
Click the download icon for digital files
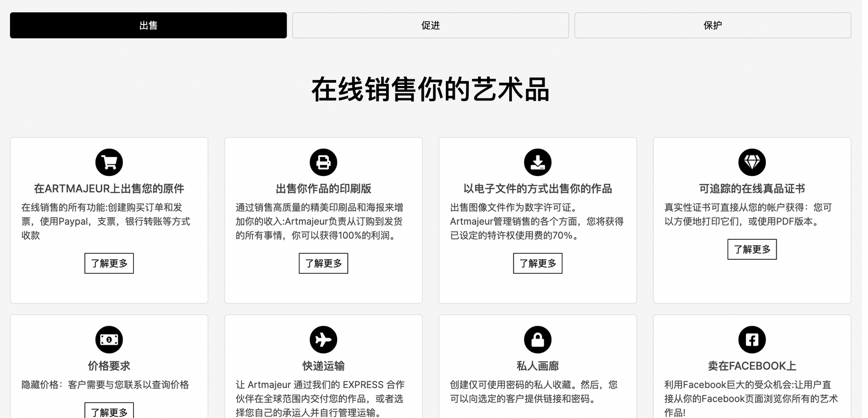(537, 162)
